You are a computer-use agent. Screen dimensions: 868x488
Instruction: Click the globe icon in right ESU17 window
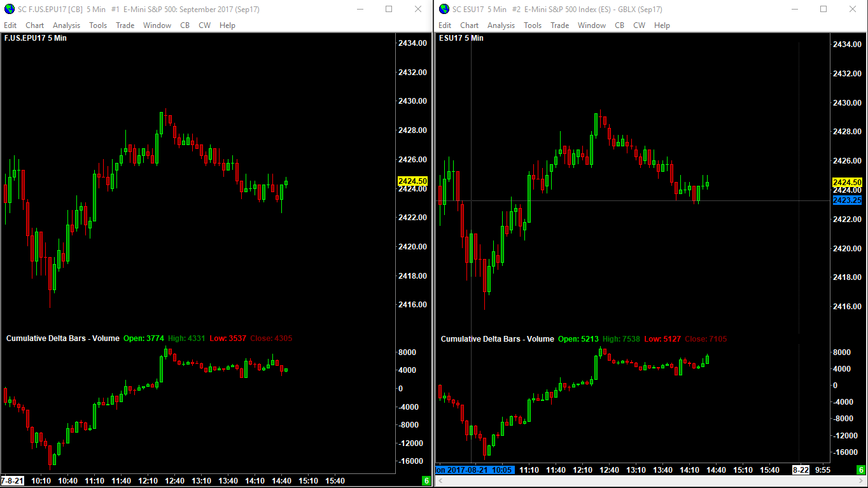(x=444, y=9)
